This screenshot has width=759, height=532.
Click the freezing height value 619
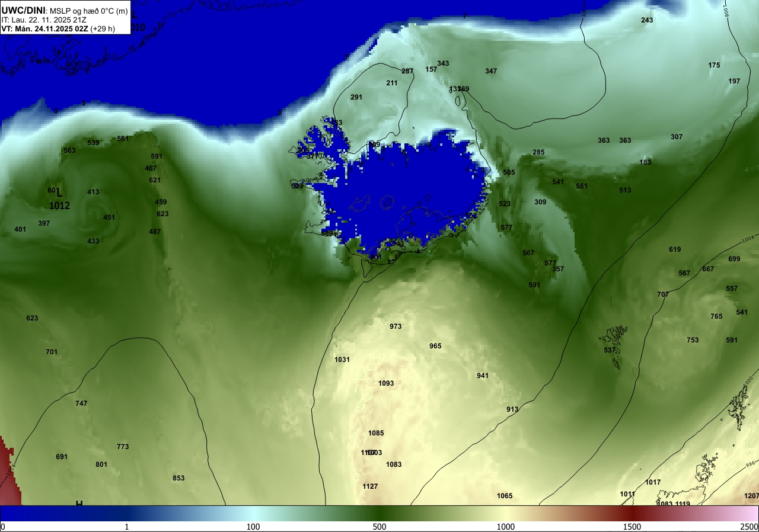click(x=675, y=249)
